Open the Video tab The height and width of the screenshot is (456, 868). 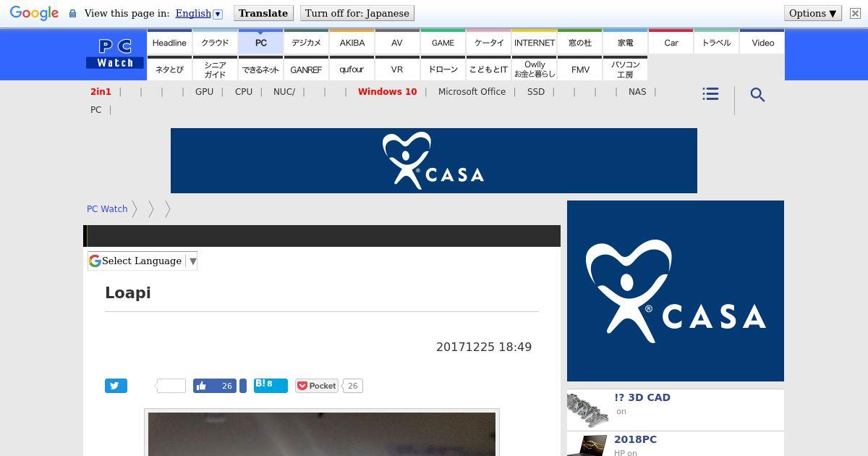[x=762, y=42]
